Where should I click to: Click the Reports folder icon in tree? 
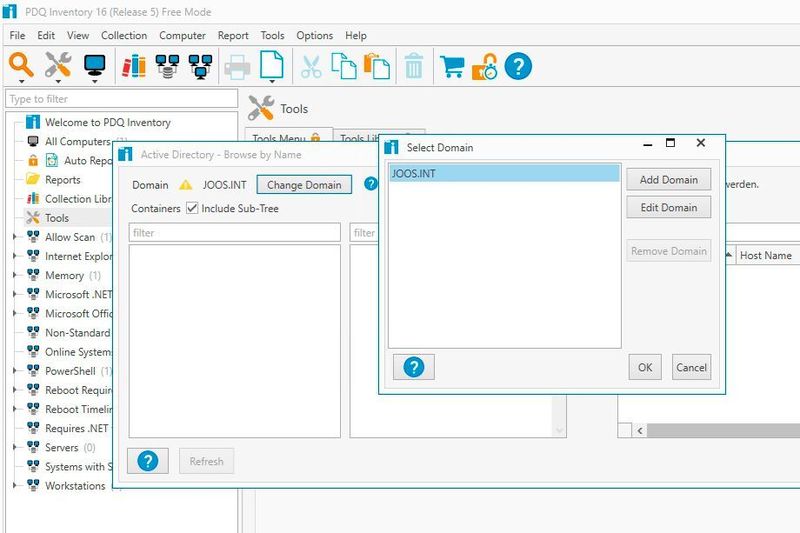point(33,180)
